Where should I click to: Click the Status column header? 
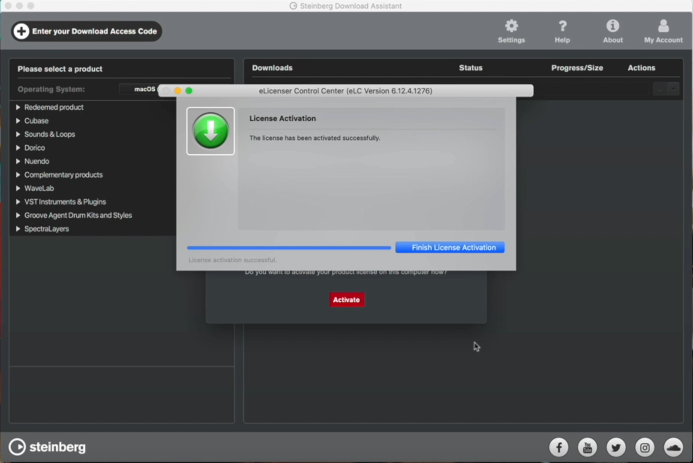tap(471, 68)
